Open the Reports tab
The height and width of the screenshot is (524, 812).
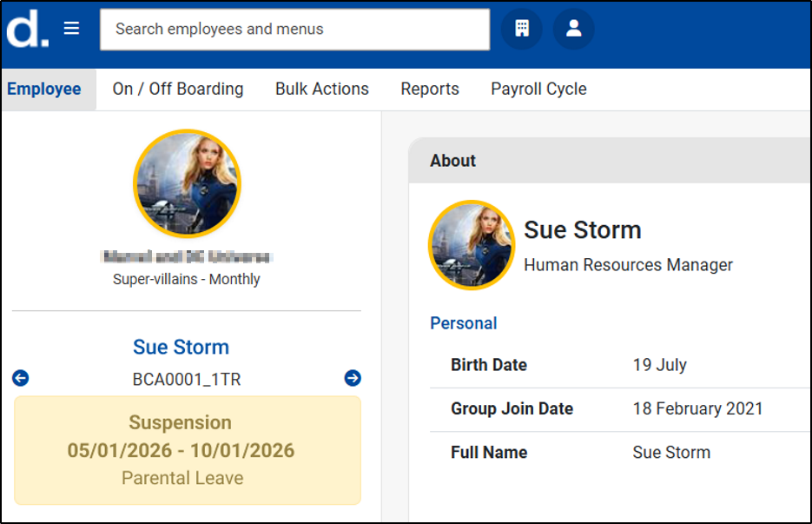click(x=430, y=89)
